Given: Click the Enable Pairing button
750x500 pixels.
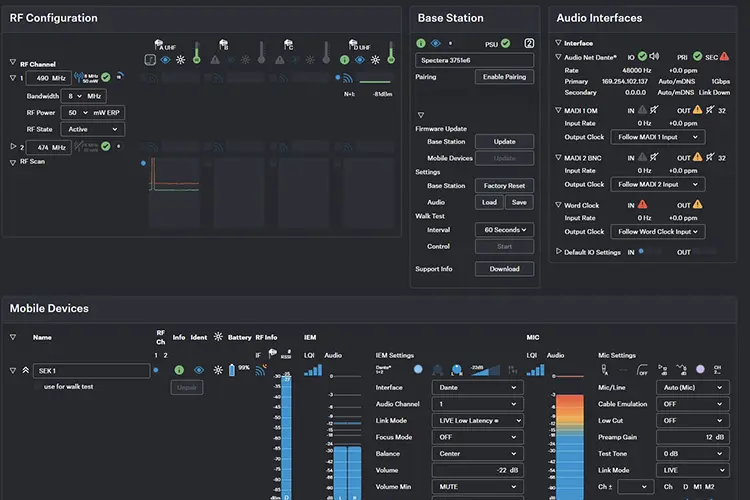Looking at the screenshot, I should pyautogui.click(x=505, y=77).
